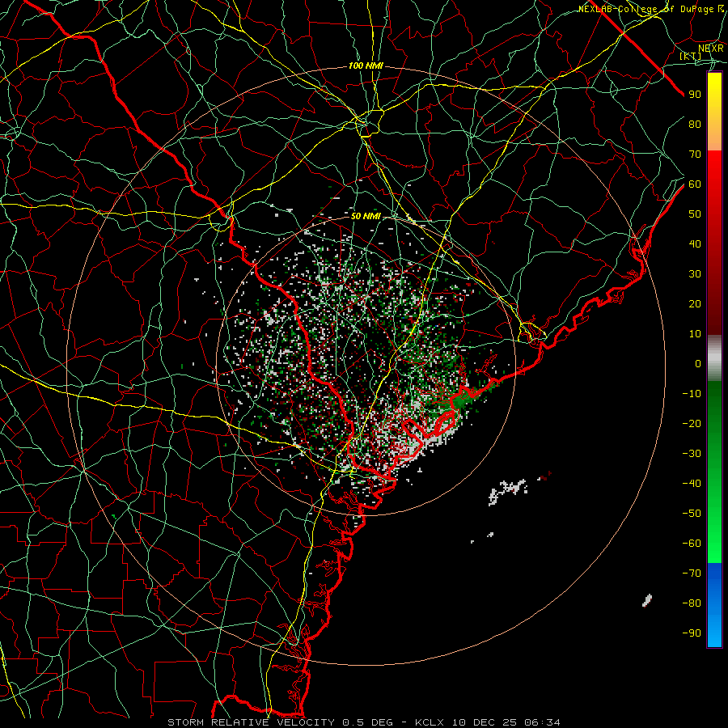The image size is (728, 728).
Task: Click the "STORM RELATIVE VELOCITY 0.5 DEG" caption
Action: tap(280, 722)
